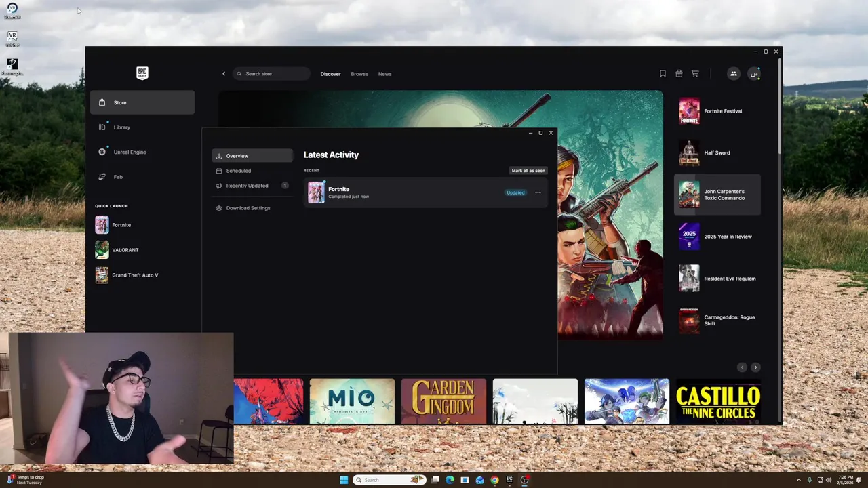Open Task View in taskbar
This screenshot has height=488, width=868.
(x=435, y=480)
